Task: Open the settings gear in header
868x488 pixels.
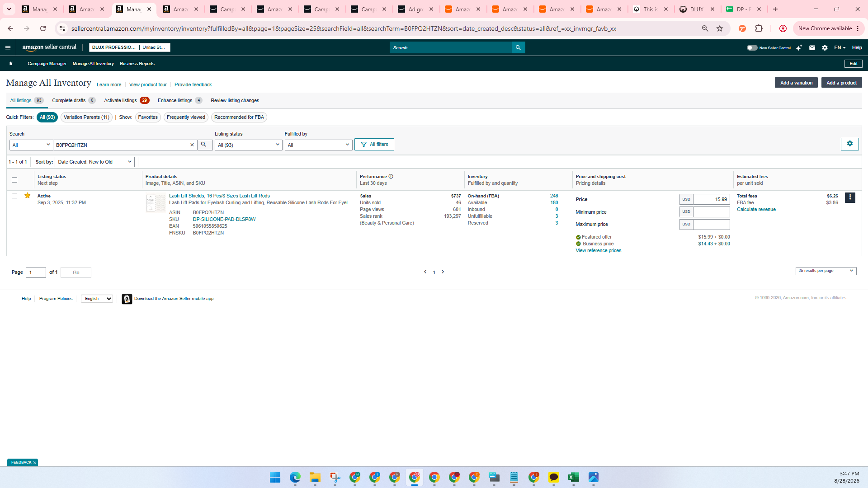Action: pos(825,47)
